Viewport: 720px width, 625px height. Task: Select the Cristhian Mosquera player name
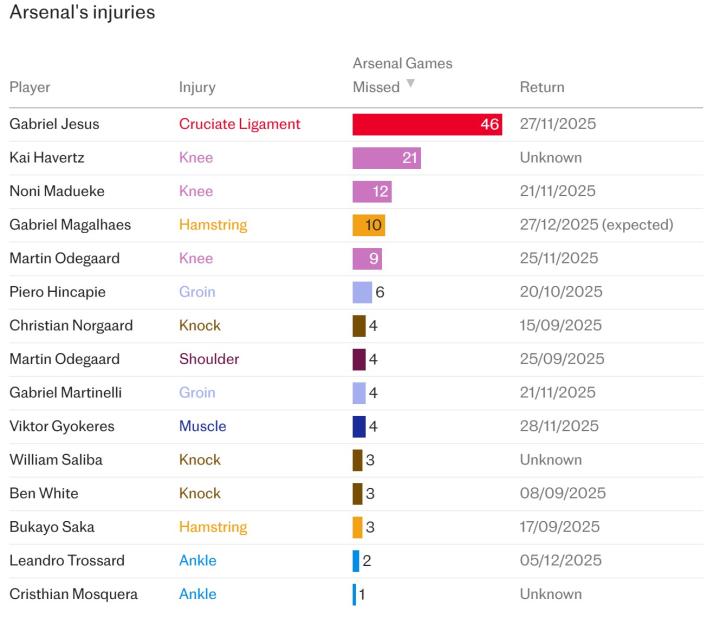point(74,594)
